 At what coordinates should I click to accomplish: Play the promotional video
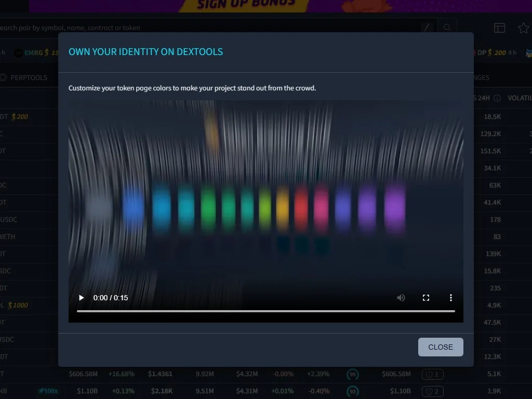pos(81,298)
